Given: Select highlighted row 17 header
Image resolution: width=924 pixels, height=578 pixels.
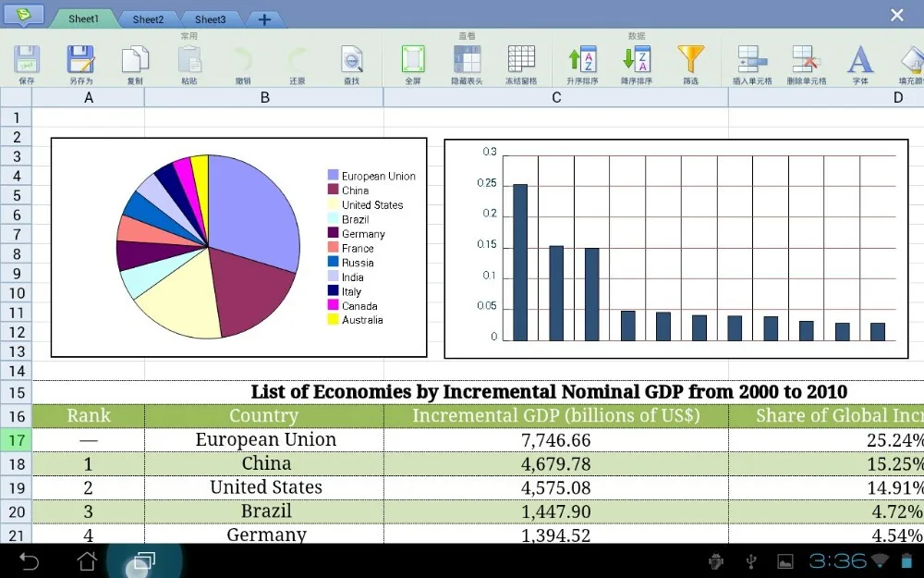Looking at the screenshot, I should [x=17, y=440].
